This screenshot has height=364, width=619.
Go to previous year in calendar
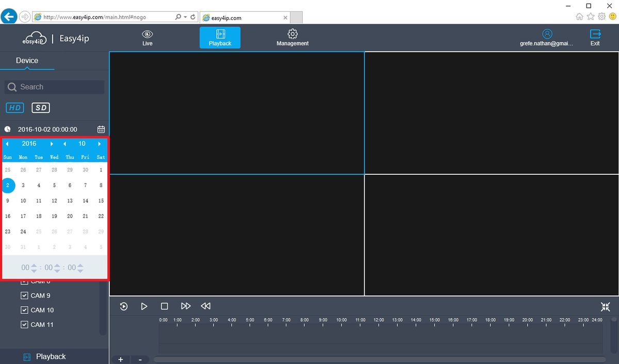7,144
